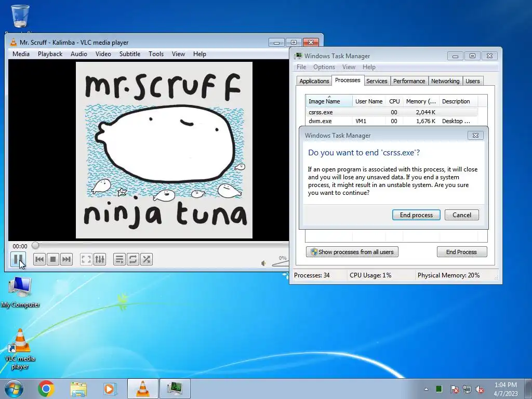Open the Help menu in VLC
Viewport: 532px width, 399px height.
[199, 54]
